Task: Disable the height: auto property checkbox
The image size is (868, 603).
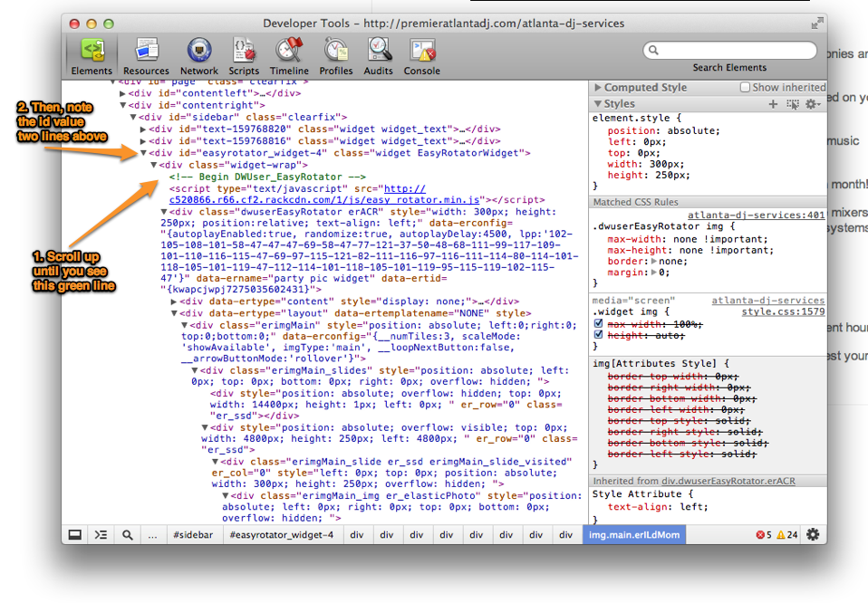Action: tap(598, 335)
